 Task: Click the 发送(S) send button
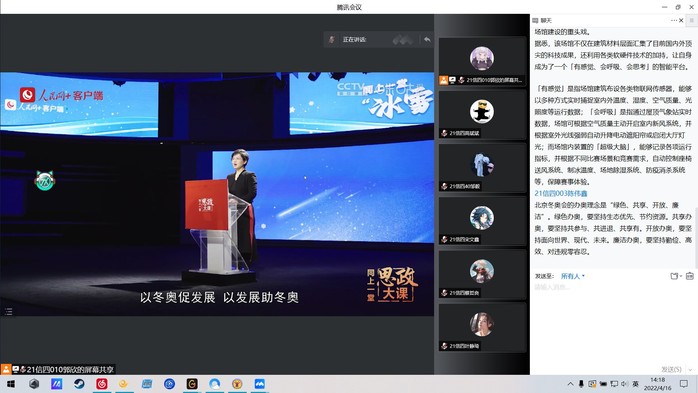pos(671,369)
